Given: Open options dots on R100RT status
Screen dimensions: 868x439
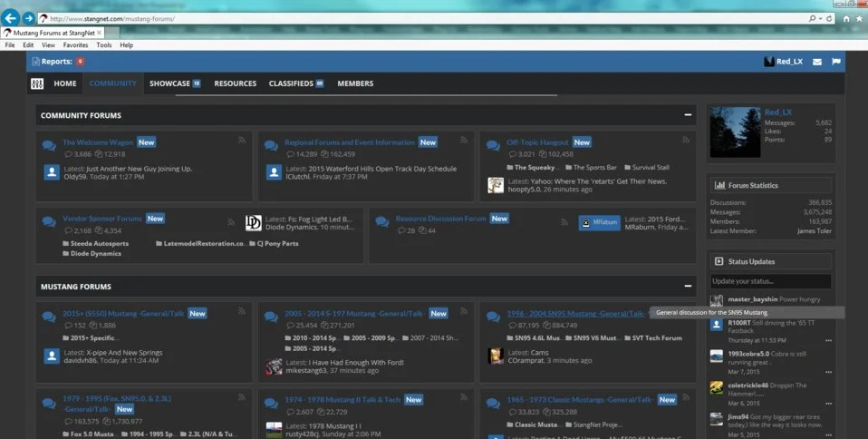Looking at the screenshot, I should [x=828, y=340].
